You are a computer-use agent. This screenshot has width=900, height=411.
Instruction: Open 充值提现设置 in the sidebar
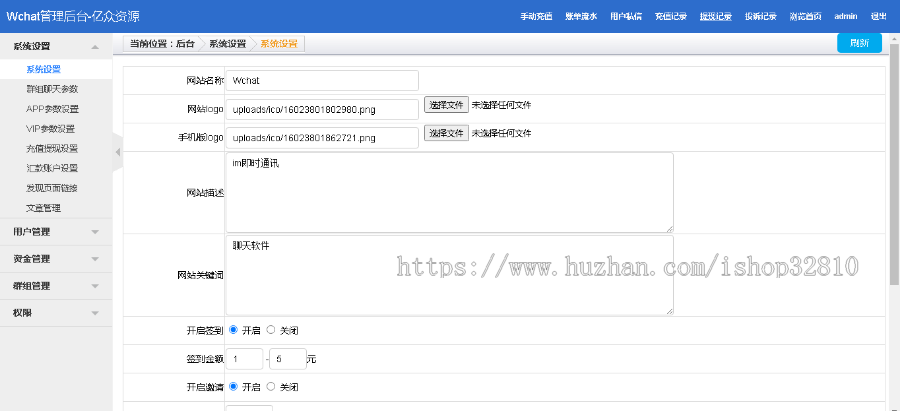pyautogui.click(x=52, y=149)
